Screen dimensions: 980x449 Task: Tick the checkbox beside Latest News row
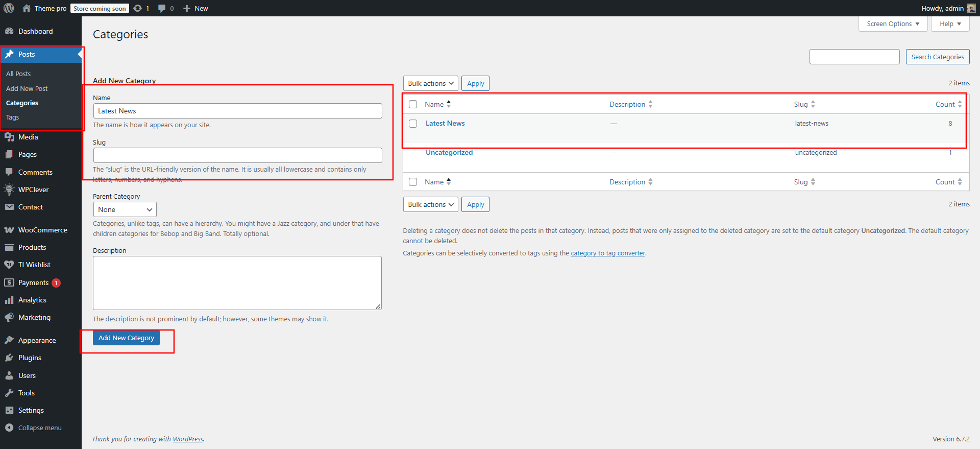[413, 124]
